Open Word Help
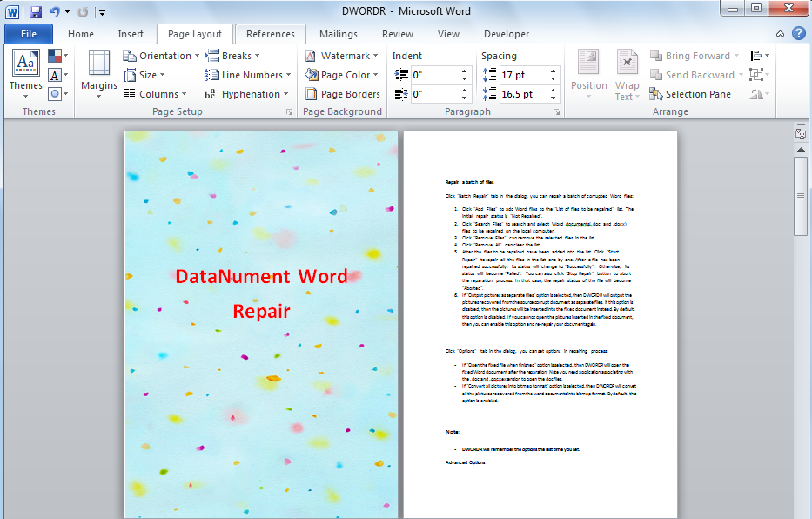Screen dimensions: 812x519 pos(798,33)
